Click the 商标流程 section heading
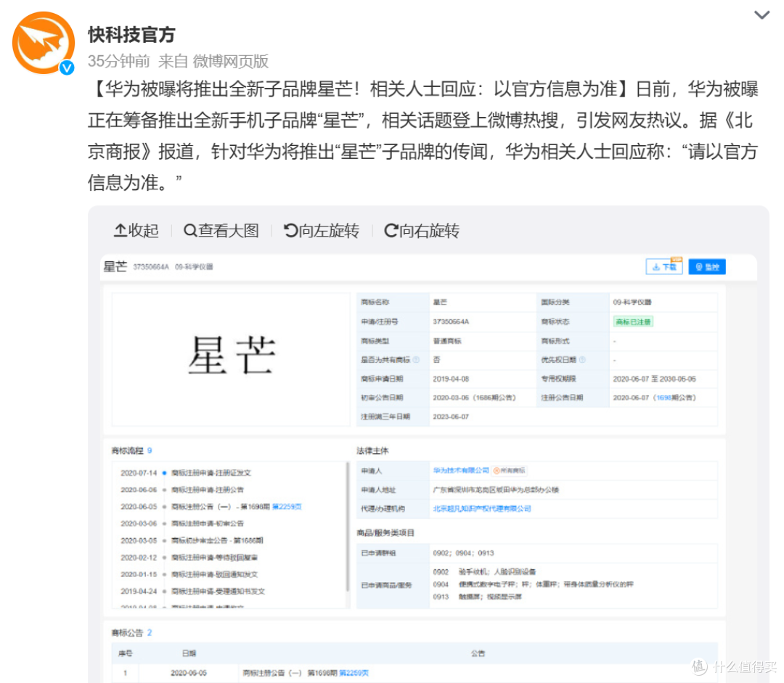The width and height of the screenshot is (784, 683). tap(127, 451)
